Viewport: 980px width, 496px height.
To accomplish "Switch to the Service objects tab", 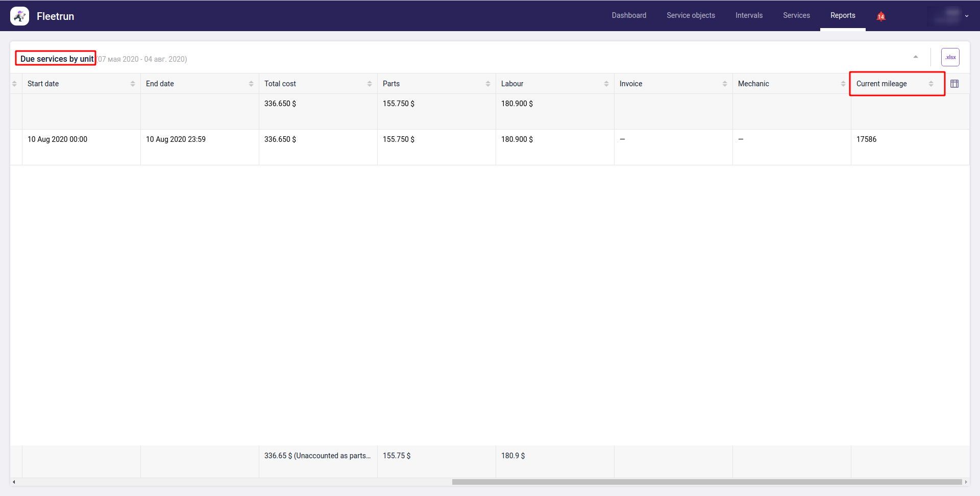I will click(x=691, y=16).
